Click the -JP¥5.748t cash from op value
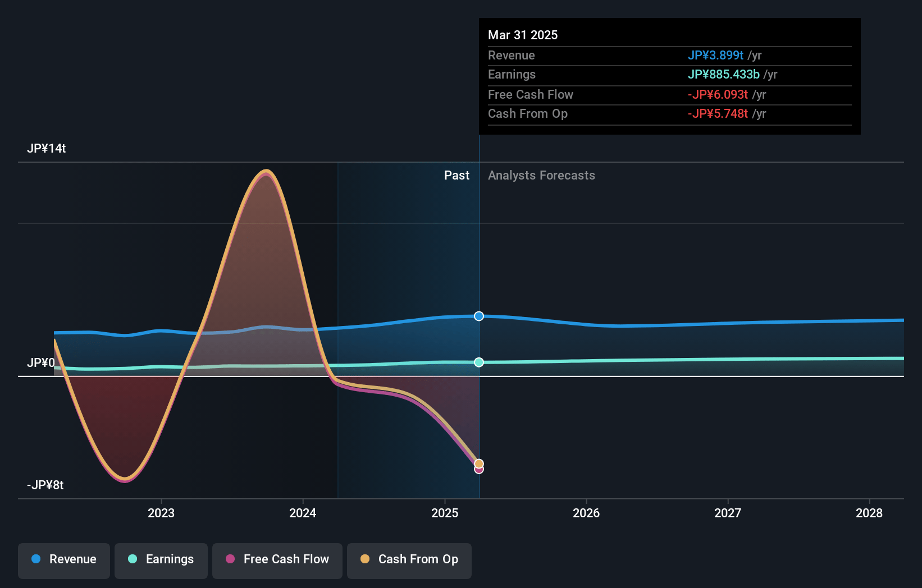Viewport: 922px width, 588px height. pyautogui.click(x=718, y=113)
